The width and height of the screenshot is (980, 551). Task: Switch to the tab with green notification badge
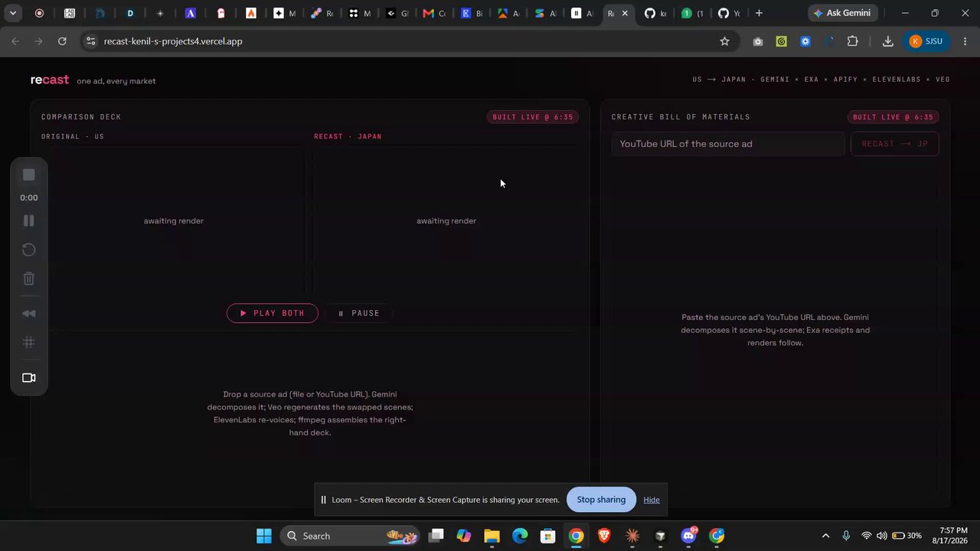[x=692, y=13]
